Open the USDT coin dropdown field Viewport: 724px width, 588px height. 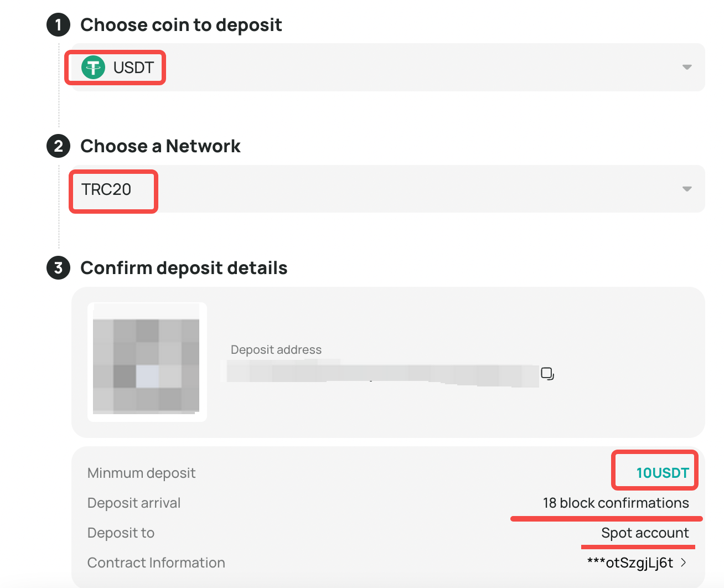click(x=387, y=68)
